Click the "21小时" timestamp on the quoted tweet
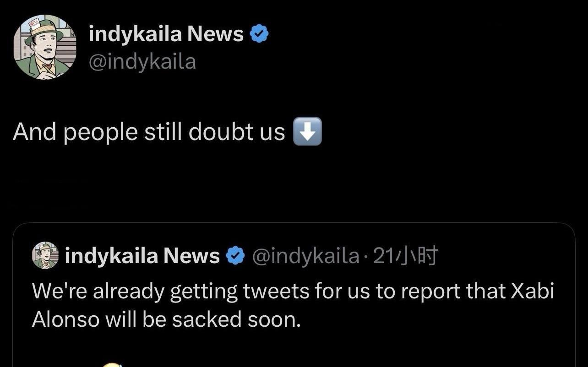The width and height of the screenshot is (588, 367). tap(406, 256)
